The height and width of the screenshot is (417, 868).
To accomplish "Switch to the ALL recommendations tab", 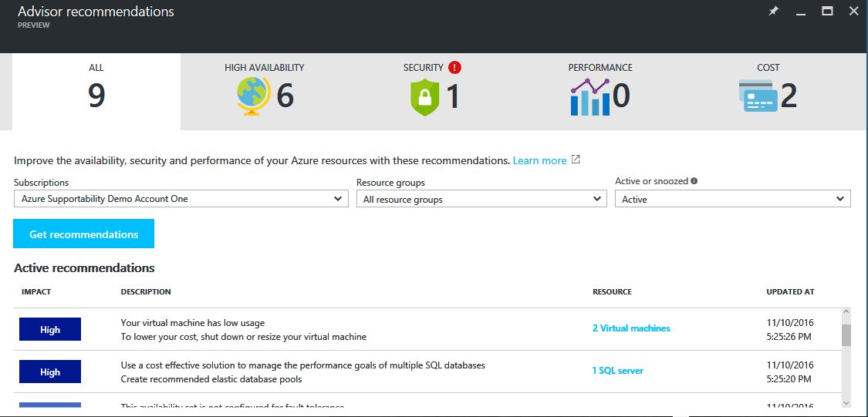I will pos(96,91).
